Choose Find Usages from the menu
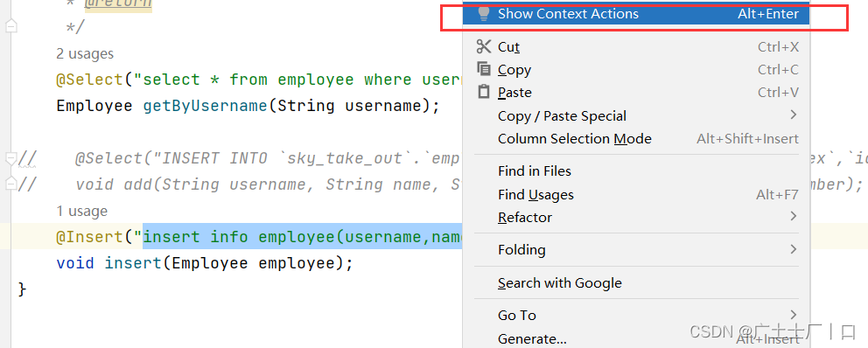The image size is (868, 348). [636, 195]
